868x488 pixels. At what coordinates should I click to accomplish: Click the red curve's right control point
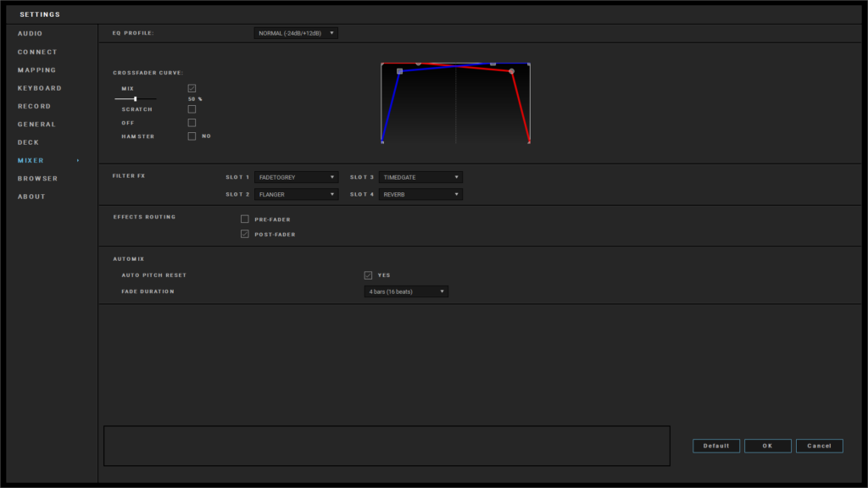pos(511,71)
